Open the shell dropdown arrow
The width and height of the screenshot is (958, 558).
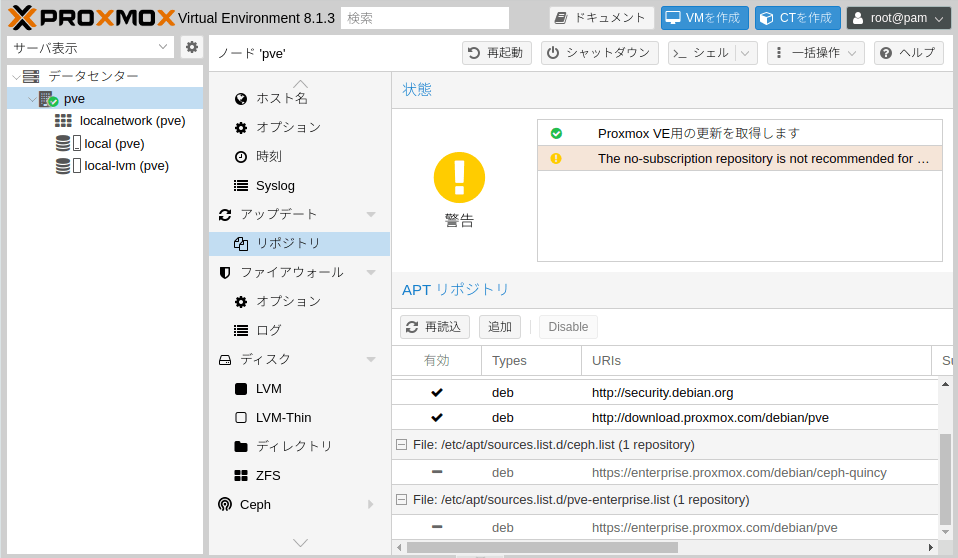pos(745,53)
